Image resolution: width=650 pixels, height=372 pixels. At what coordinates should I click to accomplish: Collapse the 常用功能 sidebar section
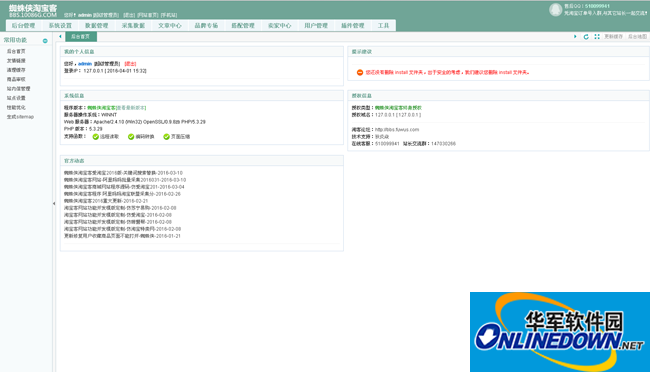45,41
